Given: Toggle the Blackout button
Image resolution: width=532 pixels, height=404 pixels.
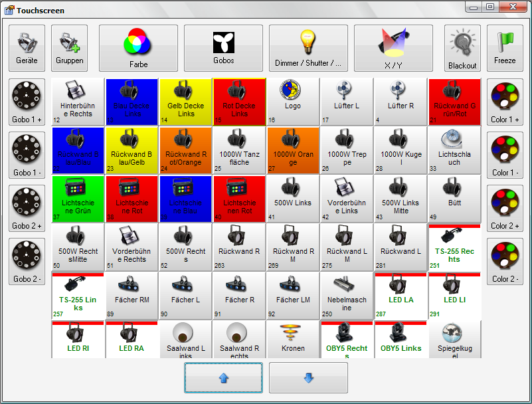Looking at the screenshot, I should [462, 48].
